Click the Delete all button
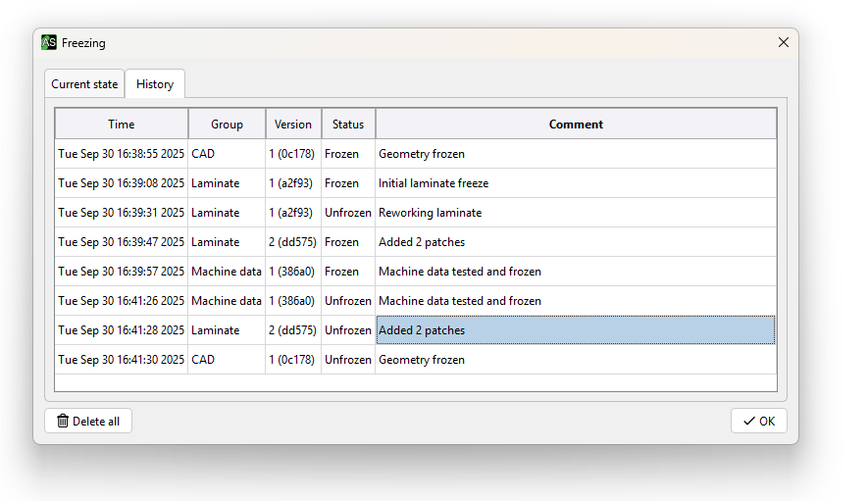This screenshot has width=868, height=501. point(88,422)
